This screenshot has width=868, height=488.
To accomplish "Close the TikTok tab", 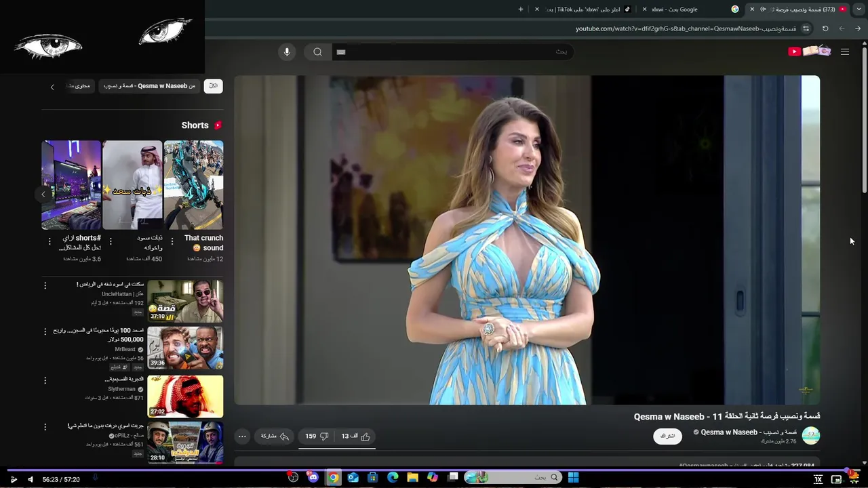I will click(536, 9).
